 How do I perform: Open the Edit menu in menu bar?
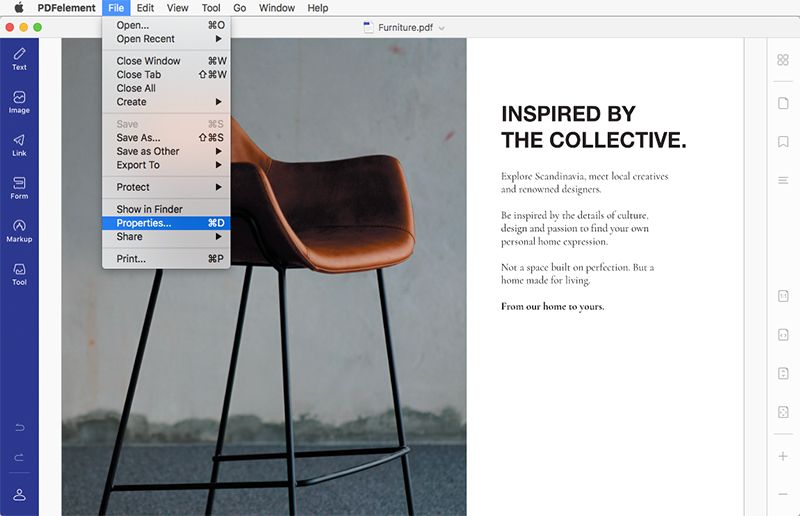[145, 8]
